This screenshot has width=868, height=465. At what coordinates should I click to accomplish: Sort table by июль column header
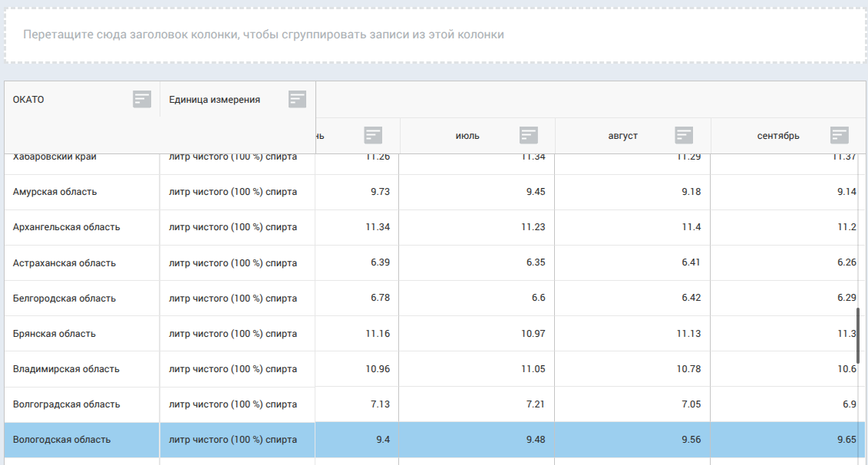coord(467,136)
